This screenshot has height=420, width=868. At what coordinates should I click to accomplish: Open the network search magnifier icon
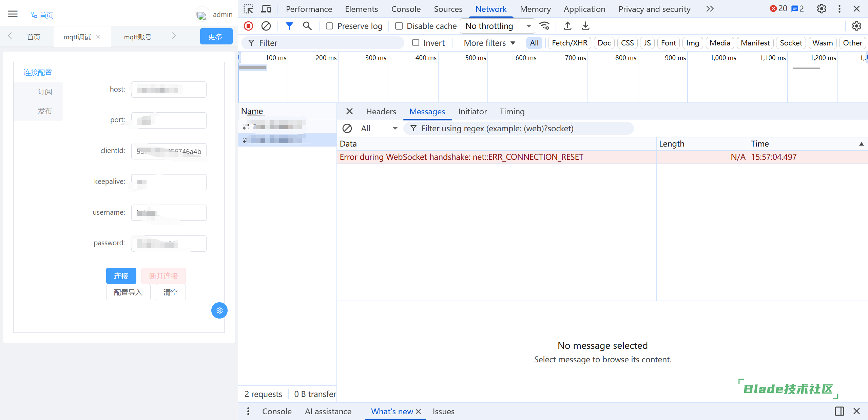[307, 26]
